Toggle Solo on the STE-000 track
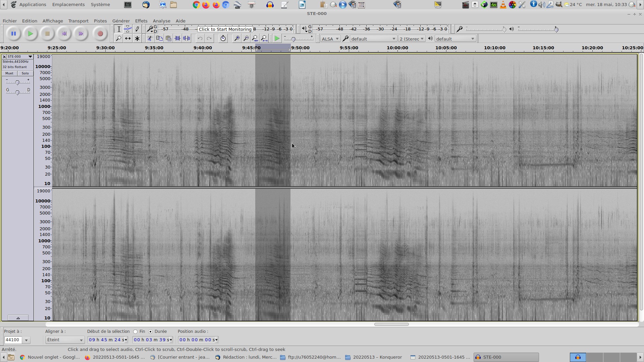 point(25,73)
